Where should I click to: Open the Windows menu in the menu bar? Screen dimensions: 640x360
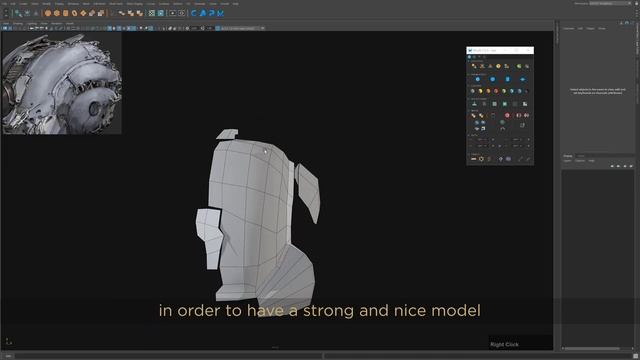[73, 4]
